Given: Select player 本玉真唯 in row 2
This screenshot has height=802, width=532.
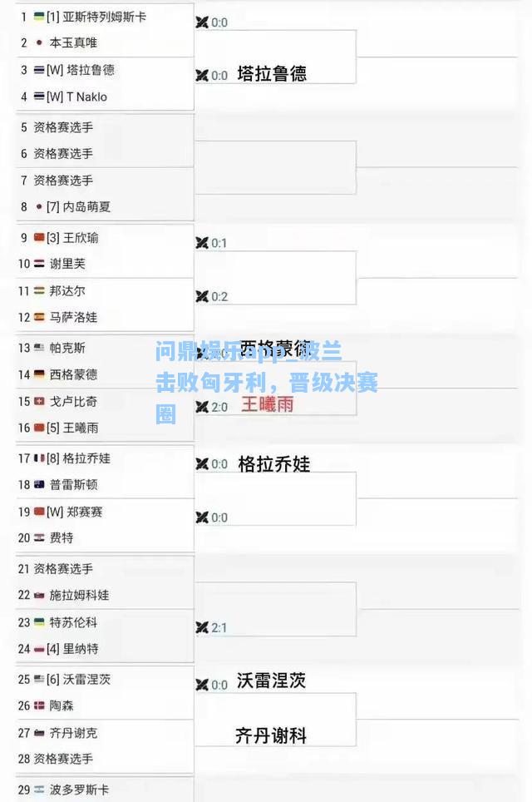Looking at the screenshot, I should 73,42.
